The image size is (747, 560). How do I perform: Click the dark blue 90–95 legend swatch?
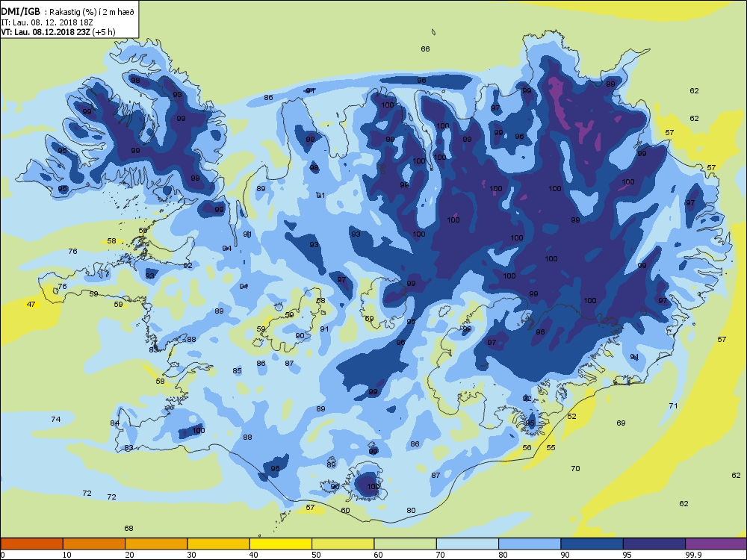(x=592, y=544)
